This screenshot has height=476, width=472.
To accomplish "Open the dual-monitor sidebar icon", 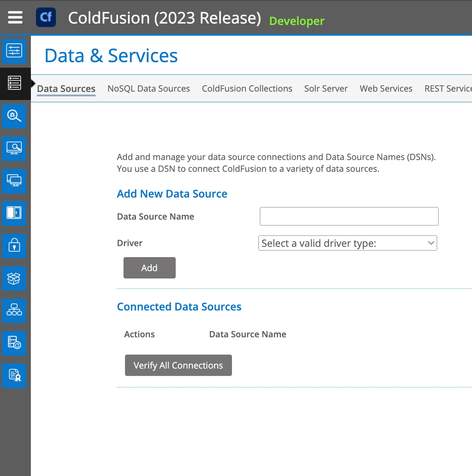I will click(14, 181).
